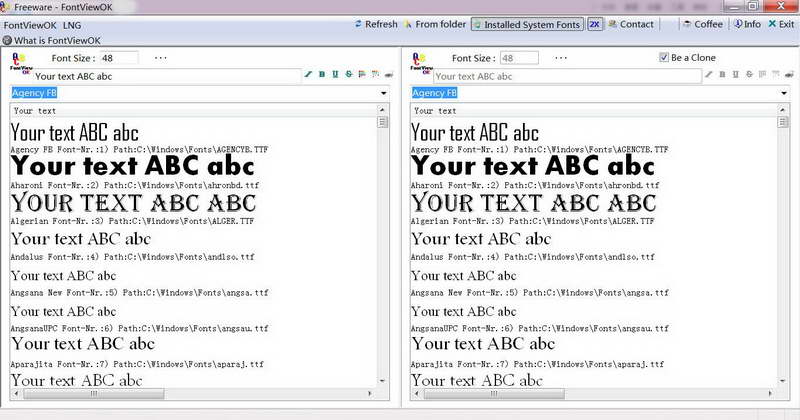Viewport: 800px width, 420px height.
Task: Select Installed System Fonts
Action: [x=527, y=24]
